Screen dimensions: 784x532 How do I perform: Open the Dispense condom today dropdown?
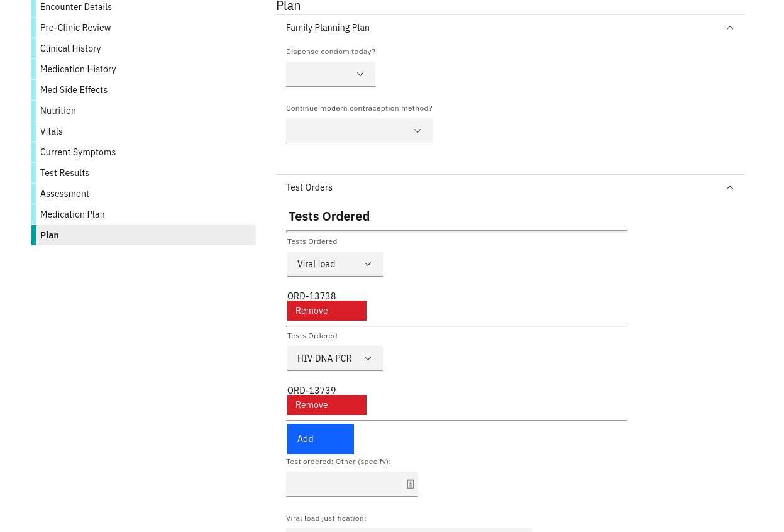click(x=331, y=74)
